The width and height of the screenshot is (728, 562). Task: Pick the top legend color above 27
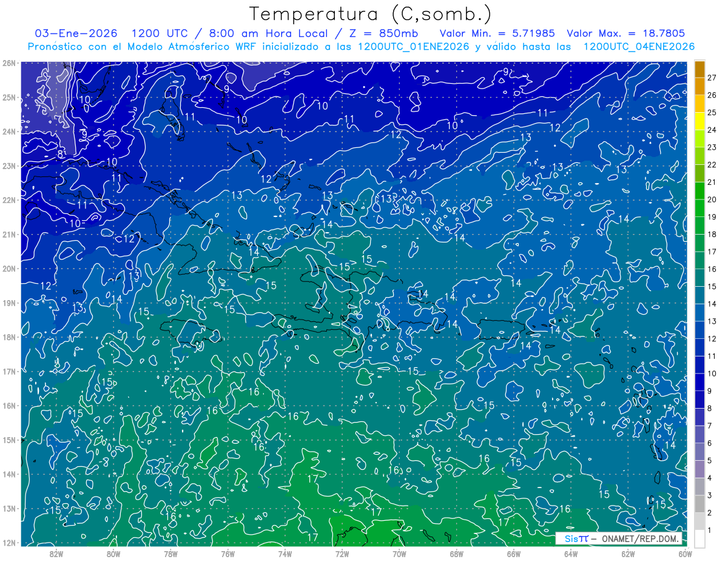click(x=699, y=69)
